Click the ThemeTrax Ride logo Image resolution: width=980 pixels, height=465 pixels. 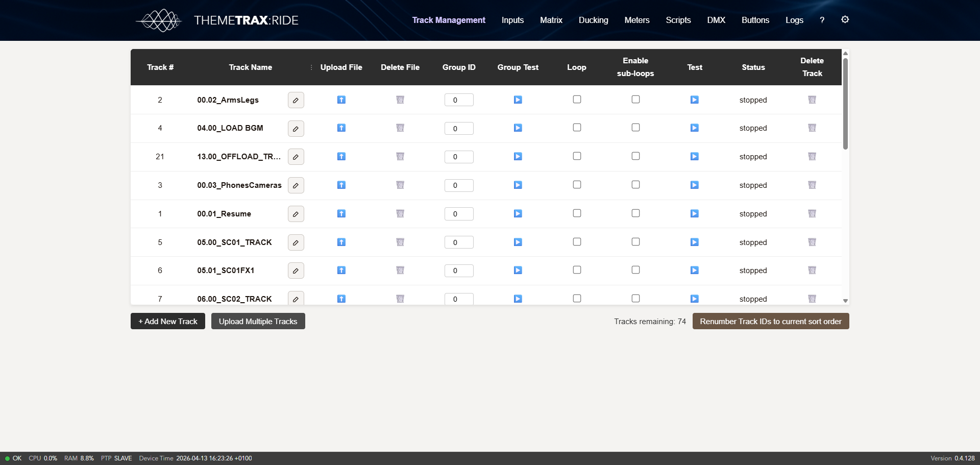pyautogui.click(x=217, y=20)
